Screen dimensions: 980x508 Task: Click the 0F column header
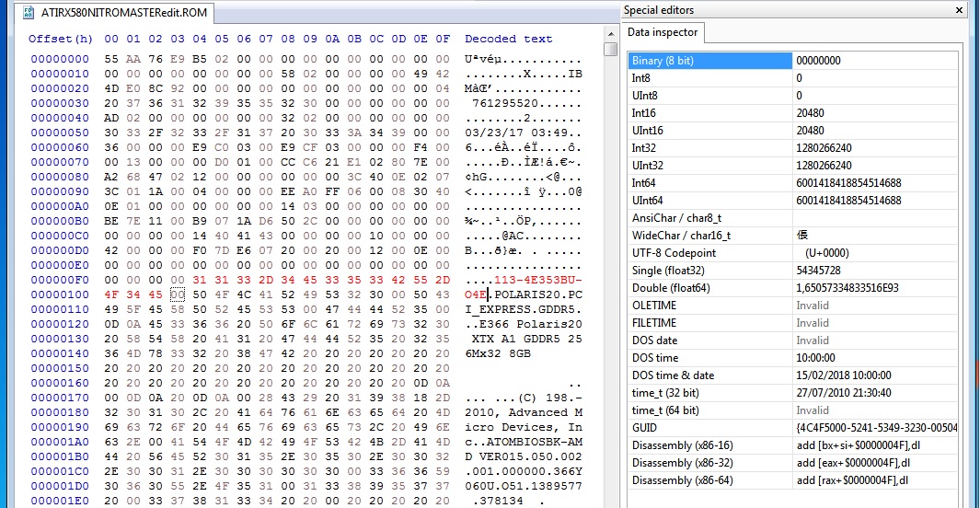pos(443,39)
